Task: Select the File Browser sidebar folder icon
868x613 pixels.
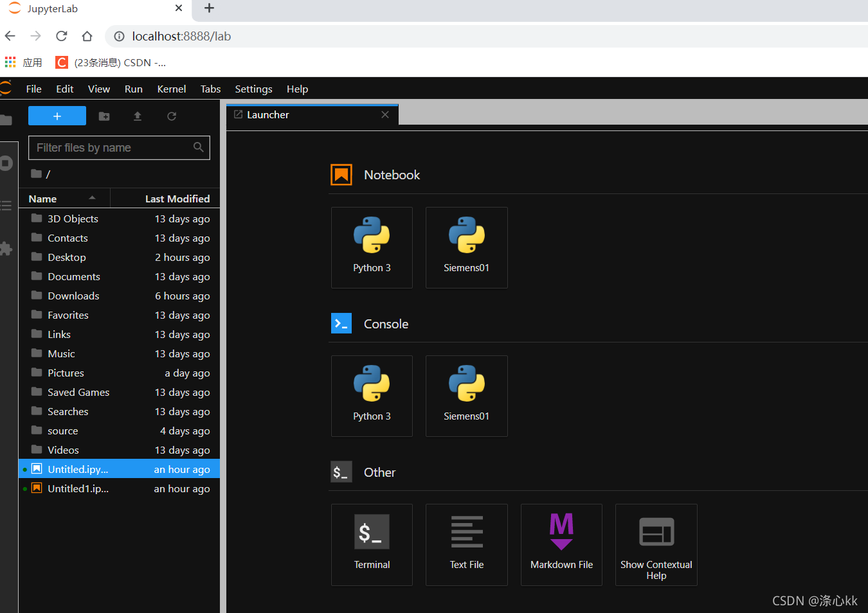Action: click(x=6, y=120)
